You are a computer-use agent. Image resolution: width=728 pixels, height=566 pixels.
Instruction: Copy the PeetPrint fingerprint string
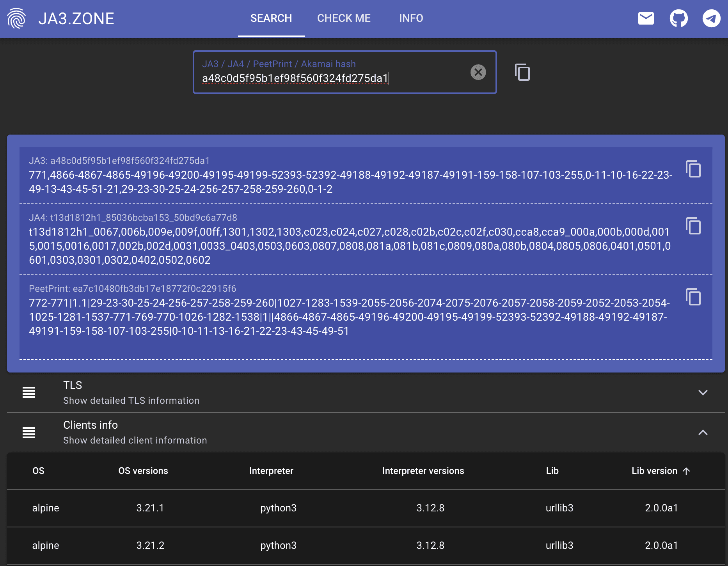tap(693, 297)
